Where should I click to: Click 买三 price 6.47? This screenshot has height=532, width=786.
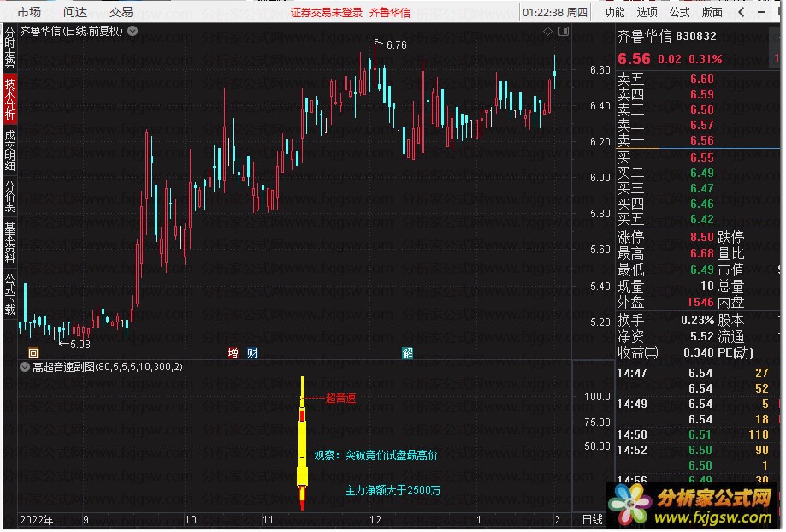tap(702, 188)
